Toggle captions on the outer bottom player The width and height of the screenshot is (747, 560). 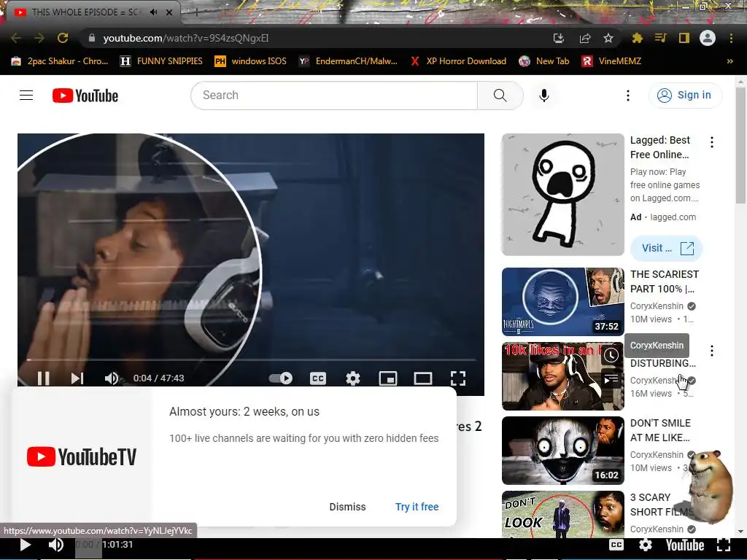[x=616, y=545]
